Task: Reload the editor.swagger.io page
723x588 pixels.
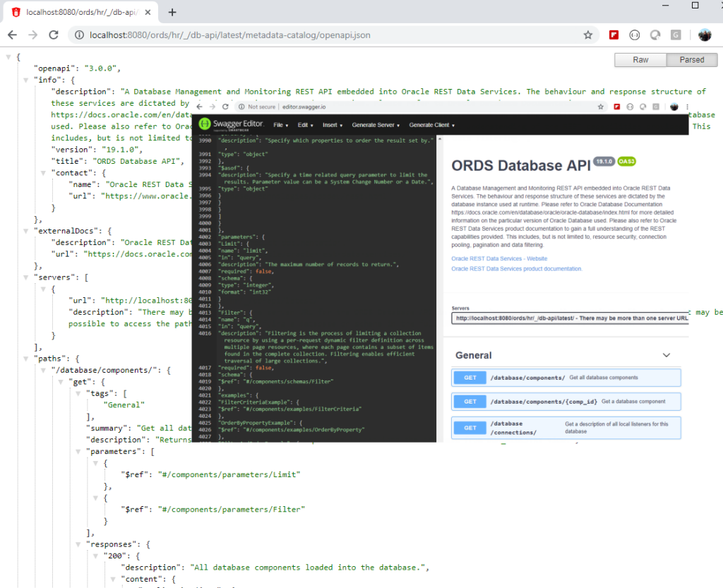Action: (225, 107)
